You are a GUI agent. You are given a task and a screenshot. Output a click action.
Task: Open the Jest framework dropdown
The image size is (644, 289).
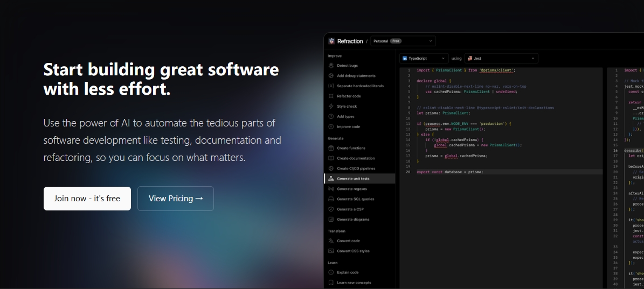501,58
